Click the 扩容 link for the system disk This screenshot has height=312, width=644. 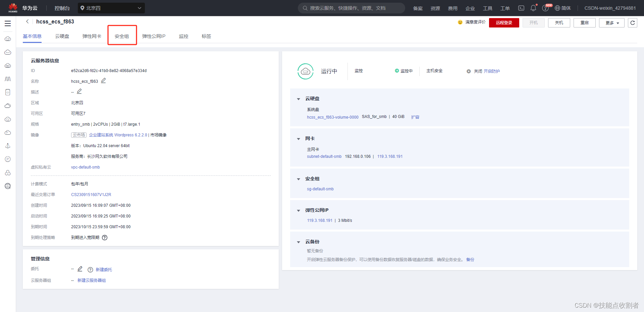pyautogui.click(x=415, y=117)
